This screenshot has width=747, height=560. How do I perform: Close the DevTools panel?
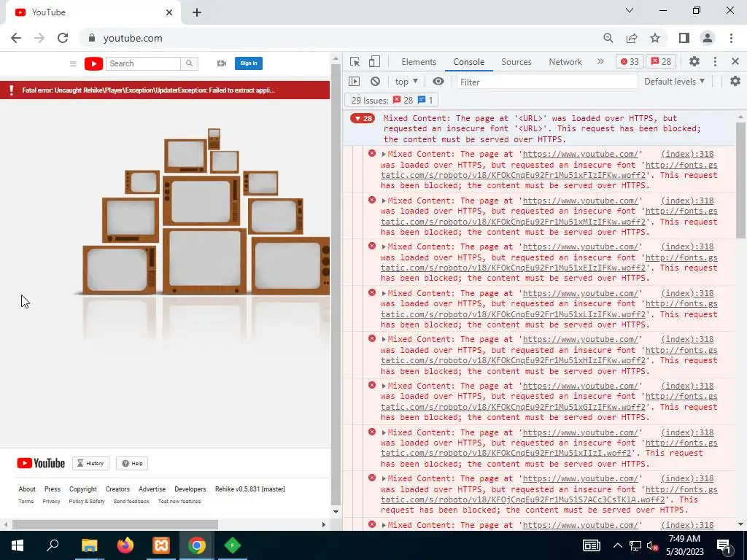[x=735, y=61]
